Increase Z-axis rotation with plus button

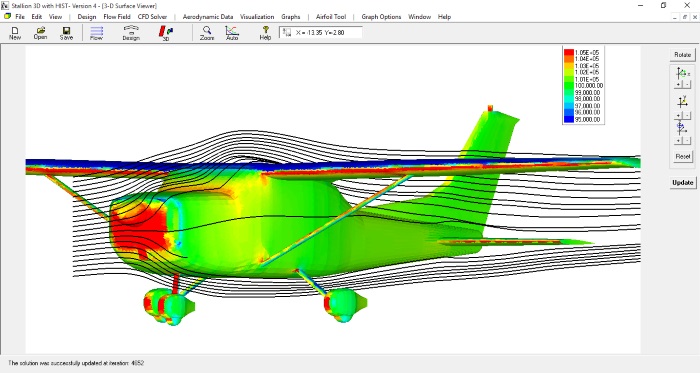coord(678,141)
